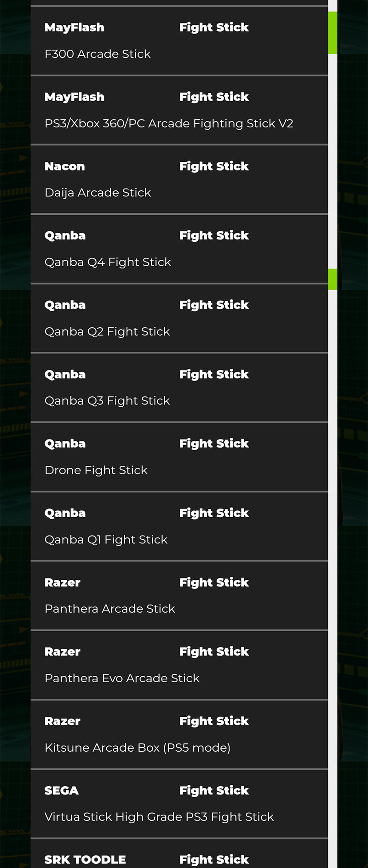
Task: Choose the Qanba Q2 Fight Stick entry
Action: coord(107,331)
